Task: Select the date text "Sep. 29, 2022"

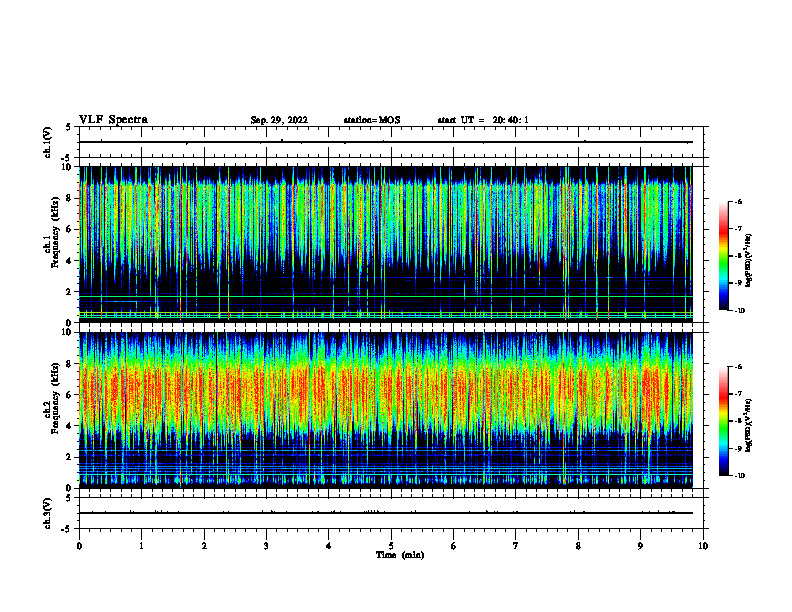Action: click(x=279, y=120)
